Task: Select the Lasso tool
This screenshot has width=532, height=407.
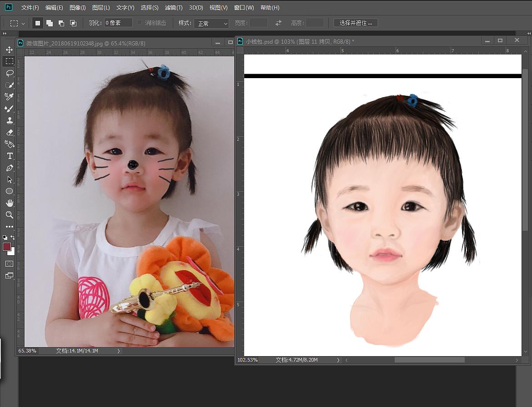Action: click(9, 73)
